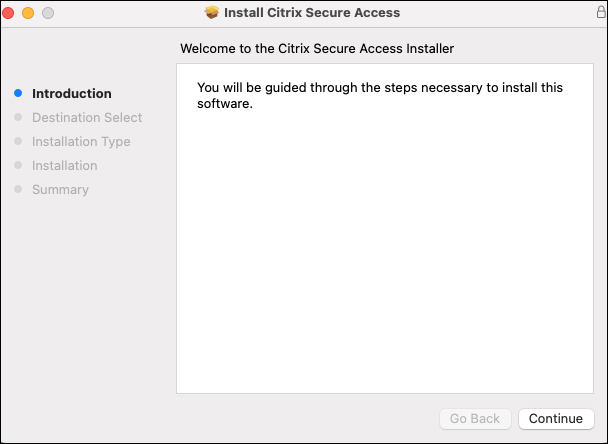Viewport: 608px width, 444px height.
Task: Click the greyed-out zoom window button
Action: [47, 13]
